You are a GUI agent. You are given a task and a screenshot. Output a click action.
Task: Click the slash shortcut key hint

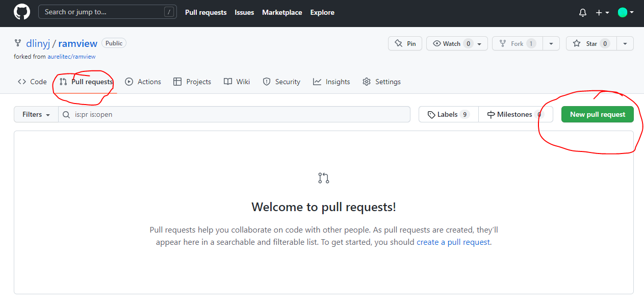(x=169, y=12)
